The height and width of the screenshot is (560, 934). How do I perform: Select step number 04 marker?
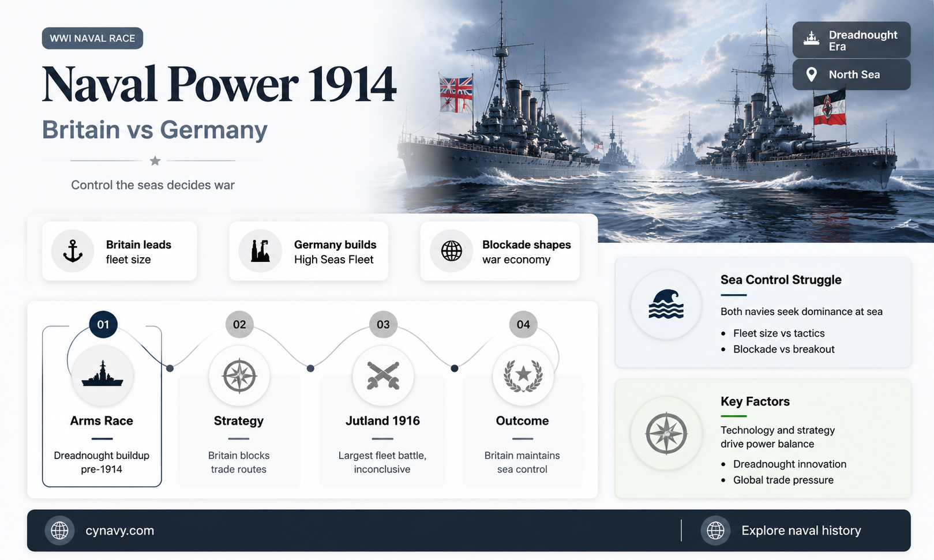point(523,325)
